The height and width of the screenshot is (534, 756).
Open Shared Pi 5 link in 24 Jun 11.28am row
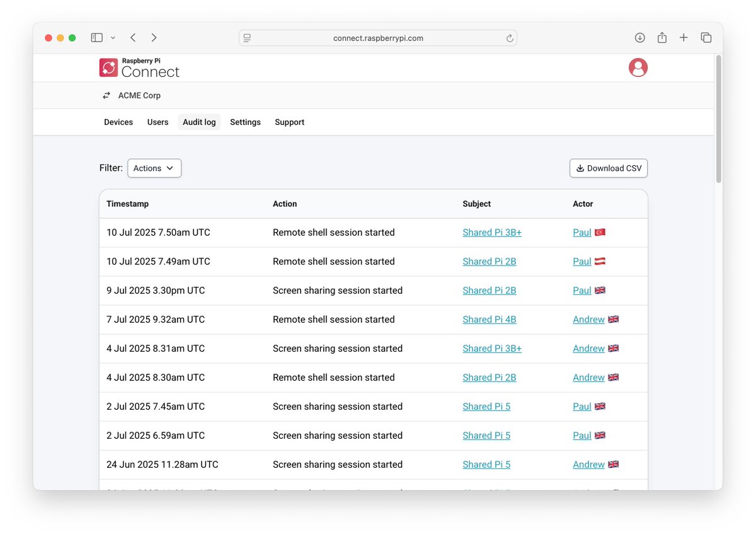(x=486, y=465)
